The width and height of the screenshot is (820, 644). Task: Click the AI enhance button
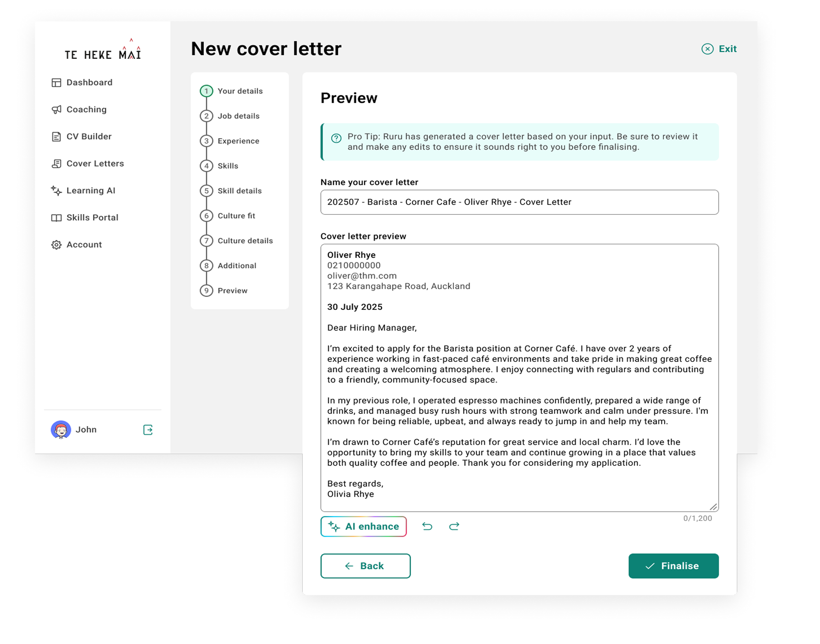pyautogui.click(x=363, y=527)
